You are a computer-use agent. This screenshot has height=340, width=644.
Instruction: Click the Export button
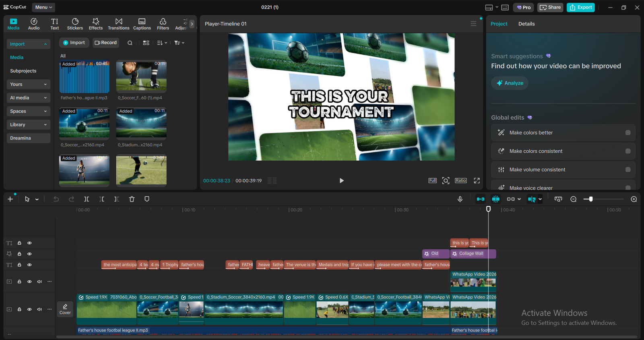[581, 7]
